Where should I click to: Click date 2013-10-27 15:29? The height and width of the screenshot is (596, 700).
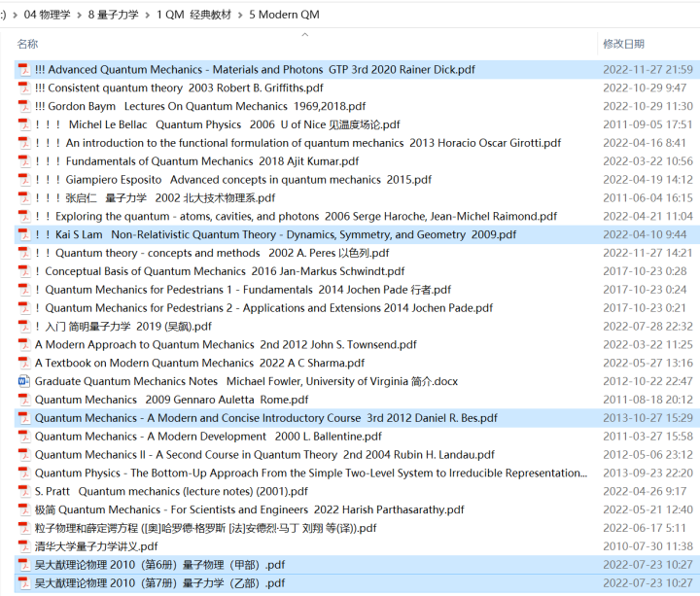click(x=647, y=418)
